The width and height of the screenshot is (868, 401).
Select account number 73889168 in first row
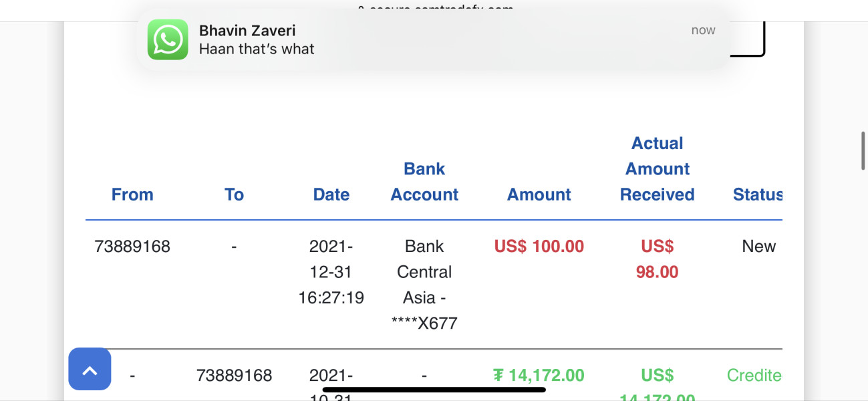(x=132, y=247)
